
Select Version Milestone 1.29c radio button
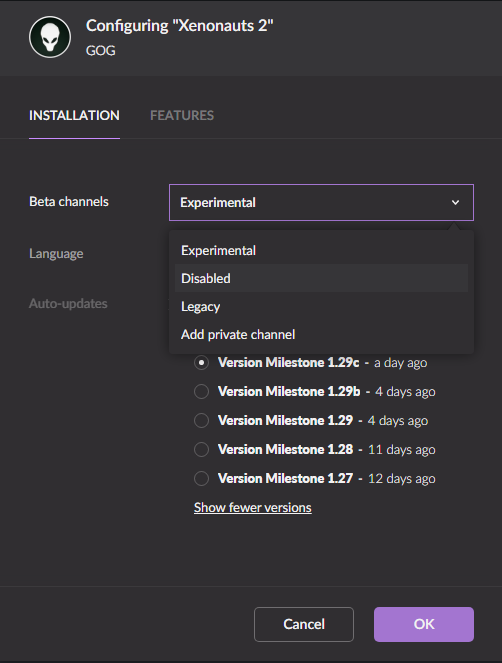(201, 363)
